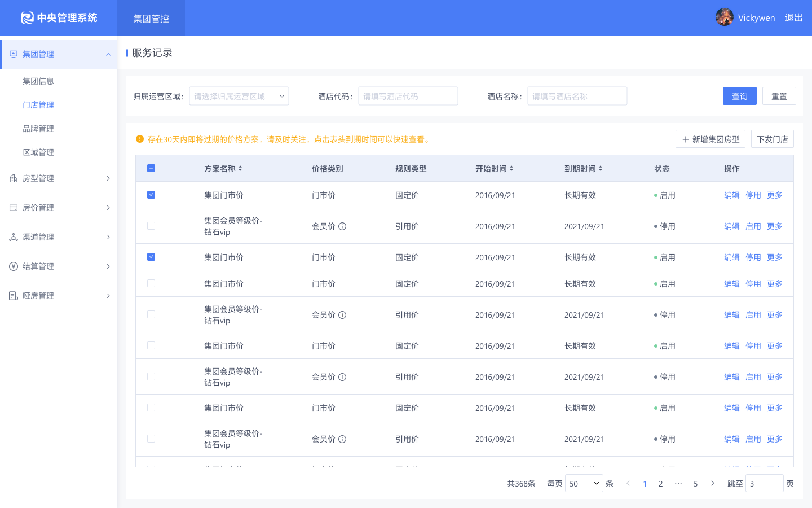Go to page 5
This screenshot has width=812, height=508.
(x=696, y=484)
